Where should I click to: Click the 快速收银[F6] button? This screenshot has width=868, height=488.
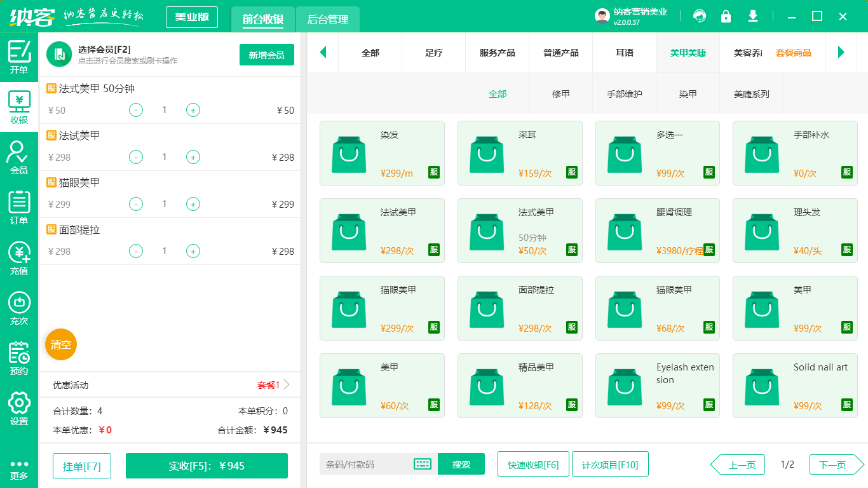coord(533,464)
